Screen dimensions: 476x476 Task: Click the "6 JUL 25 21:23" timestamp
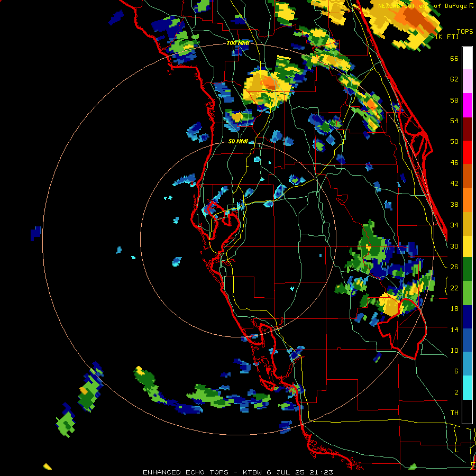point(300,472)
